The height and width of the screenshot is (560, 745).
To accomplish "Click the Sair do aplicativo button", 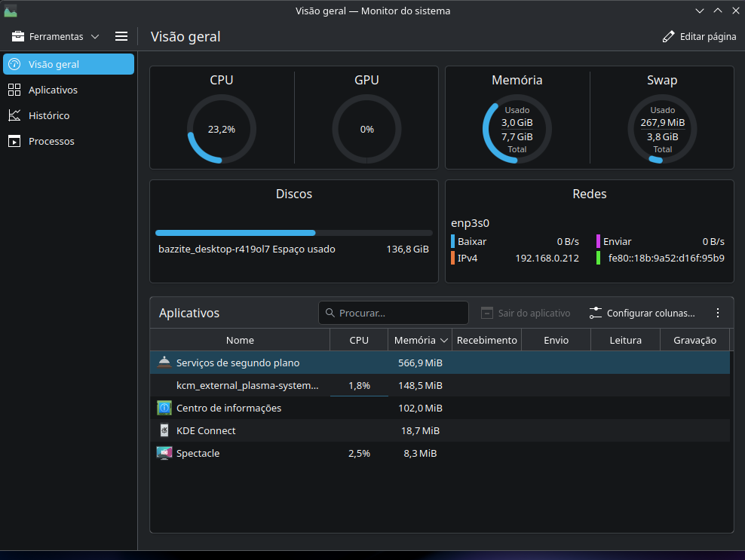I will (526, 313).
